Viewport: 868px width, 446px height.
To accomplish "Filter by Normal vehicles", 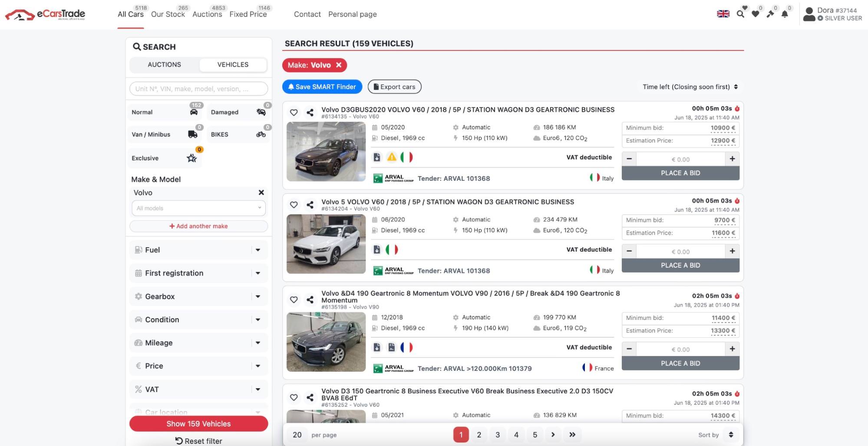I will coord(165,112).
